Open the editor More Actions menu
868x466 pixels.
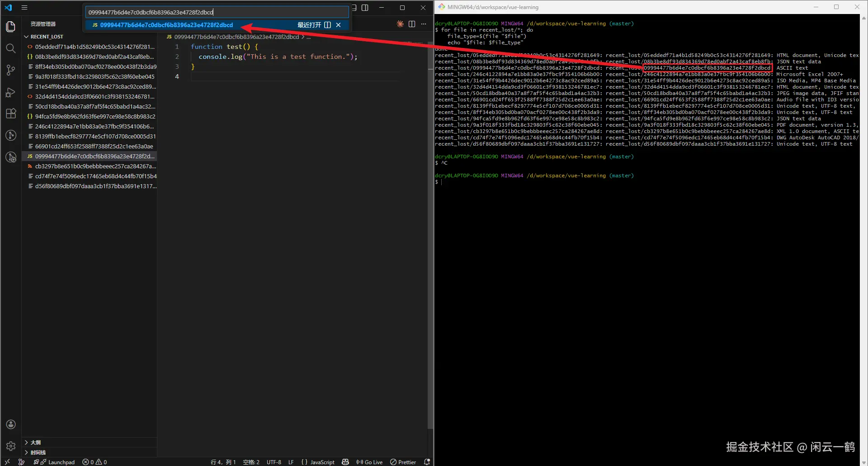point(424,24)
